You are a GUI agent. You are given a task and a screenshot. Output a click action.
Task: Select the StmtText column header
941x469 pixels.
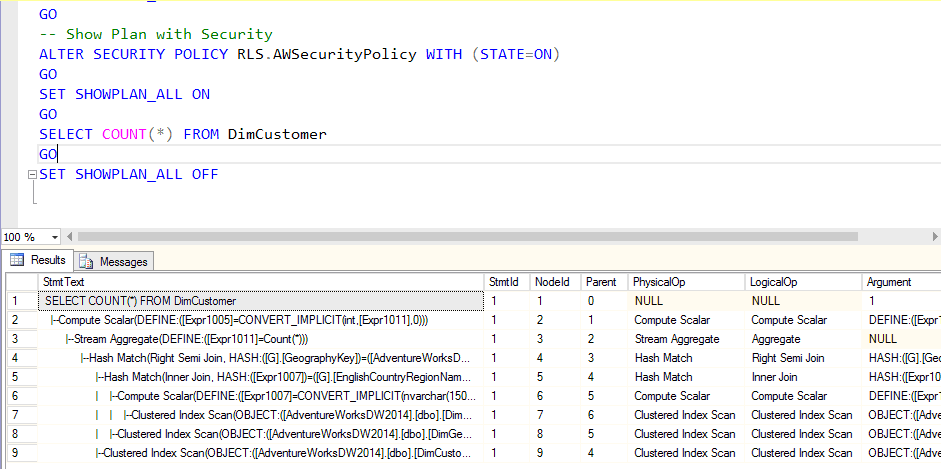(x=260, y=282)
